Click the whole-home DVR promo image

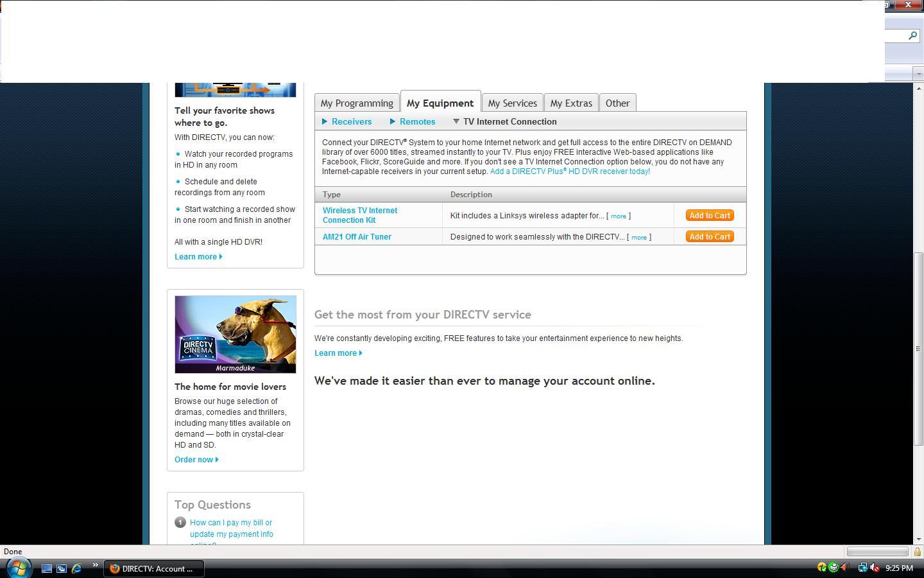235,90
